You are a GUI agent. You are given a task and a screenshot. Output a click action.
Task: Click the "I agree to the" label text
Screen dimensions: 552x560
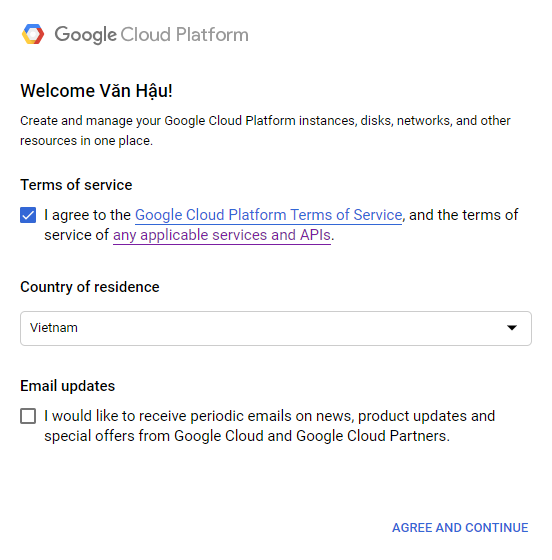click(x=87, y=215)
